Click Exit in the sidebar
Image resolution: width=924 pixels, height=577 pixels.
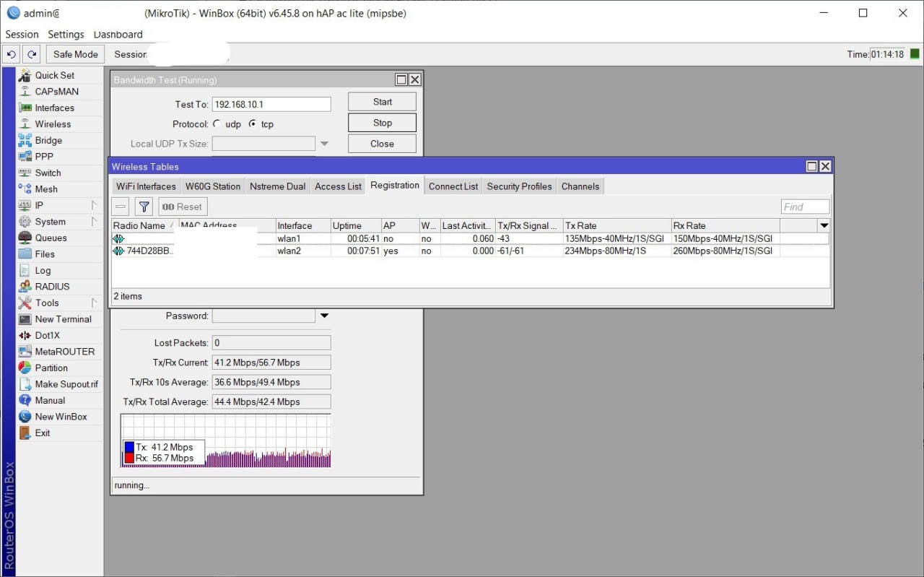[x=43, y=433]
